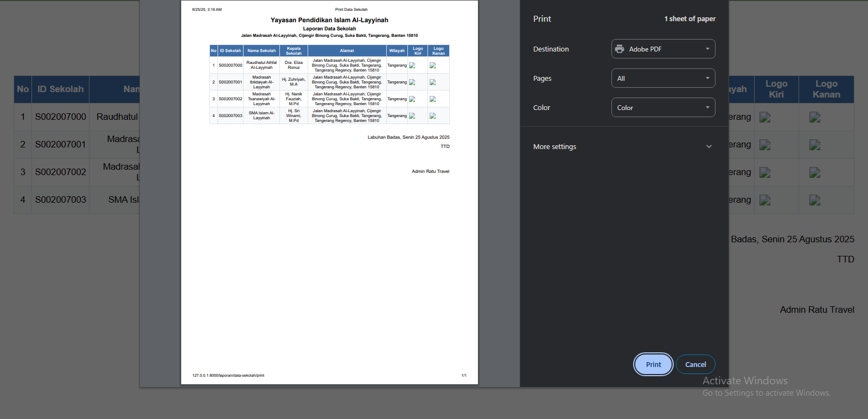
Task: Click the S002007001 school ID cell
Action: pyautogui.click(x=60, y=144)
